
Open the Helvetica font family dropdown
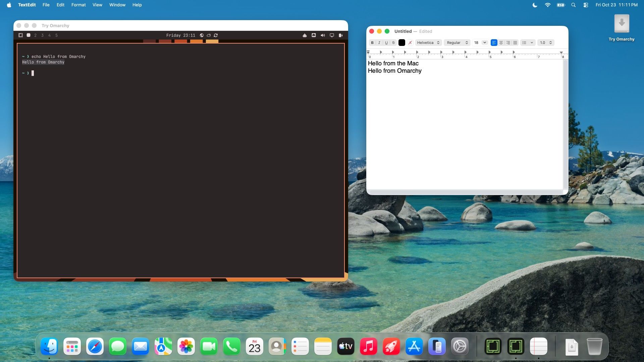(x=428, y=43)
